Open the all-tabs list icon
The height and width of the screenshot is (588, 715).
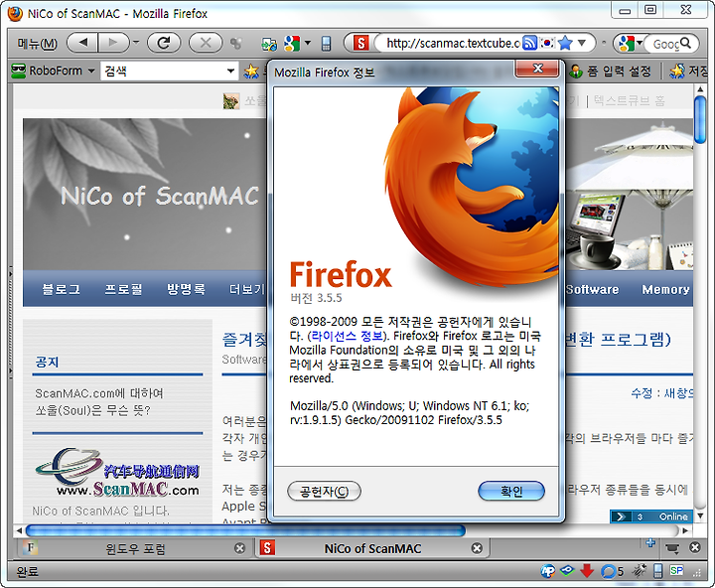[671, 547]
